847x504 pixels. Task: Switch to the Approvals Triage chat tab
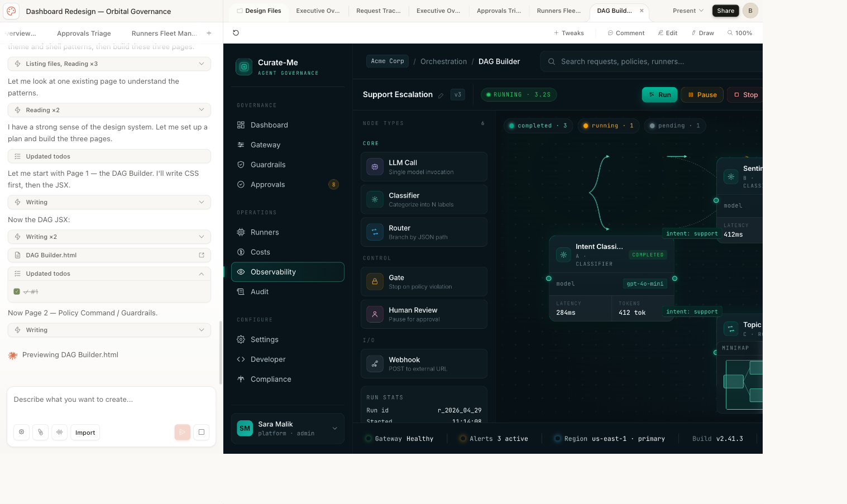coord(84,33)
